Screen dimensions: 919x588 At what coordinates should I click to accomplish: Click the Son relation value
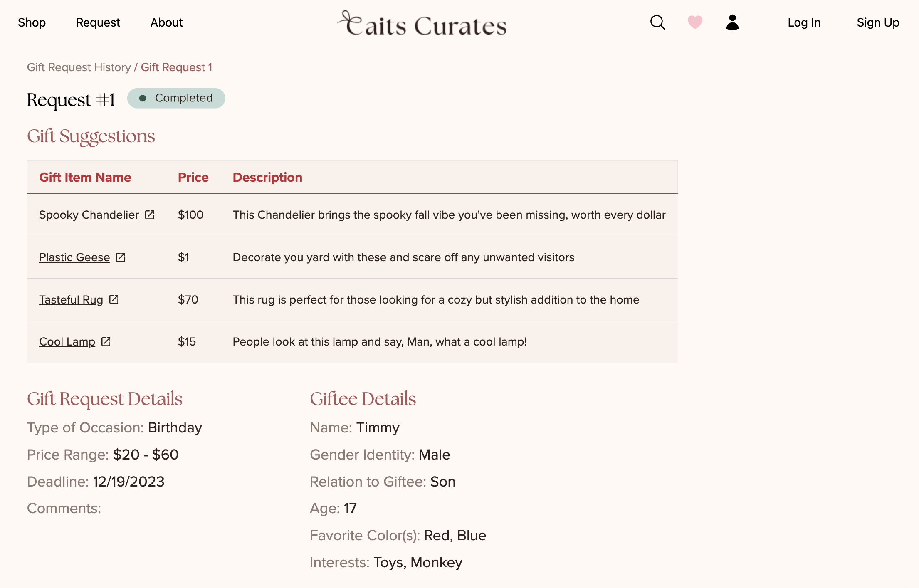pos(442,482)
